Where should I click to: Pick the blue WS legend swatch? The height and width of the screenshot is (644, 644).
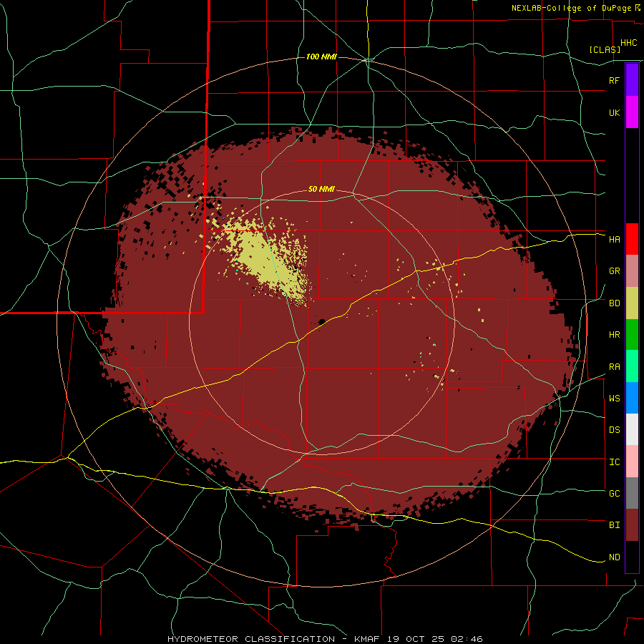click(x=632, y=398)
